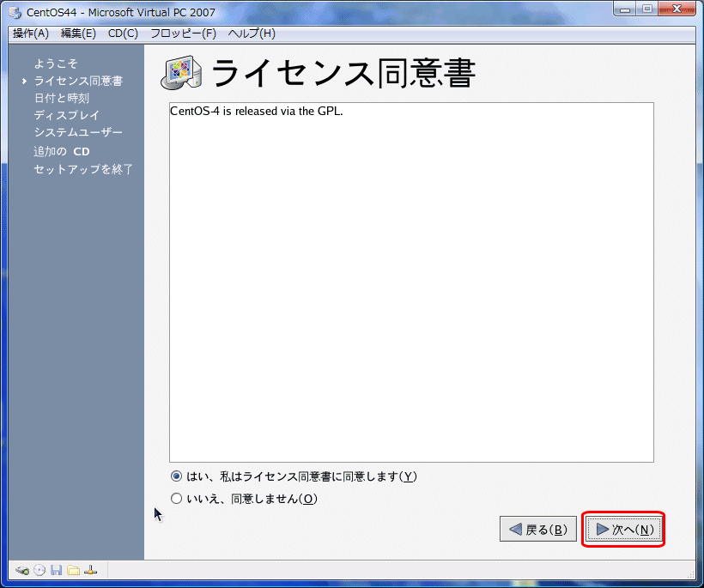Viewport: 704px width, 588px height.
Task: Click the 次へ(N) button
Action: tap(623, 529)
